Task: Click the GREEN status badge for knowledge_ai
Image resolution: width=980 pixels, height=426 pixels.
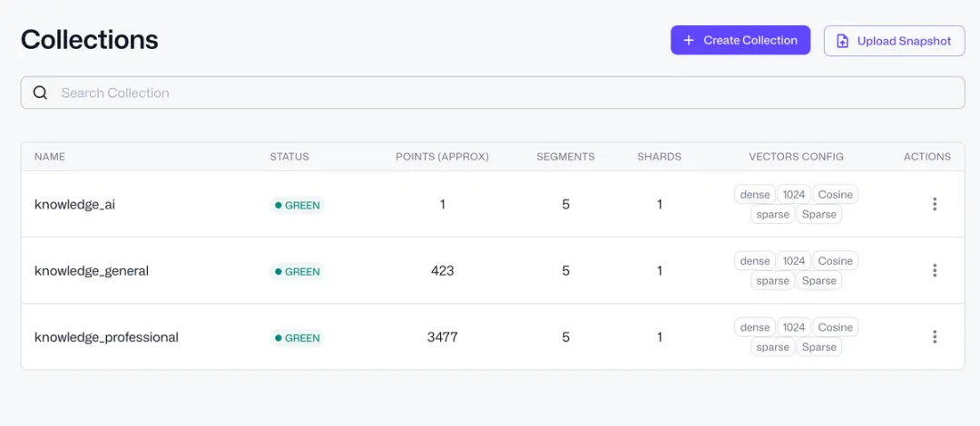Action: pos(297,205)
